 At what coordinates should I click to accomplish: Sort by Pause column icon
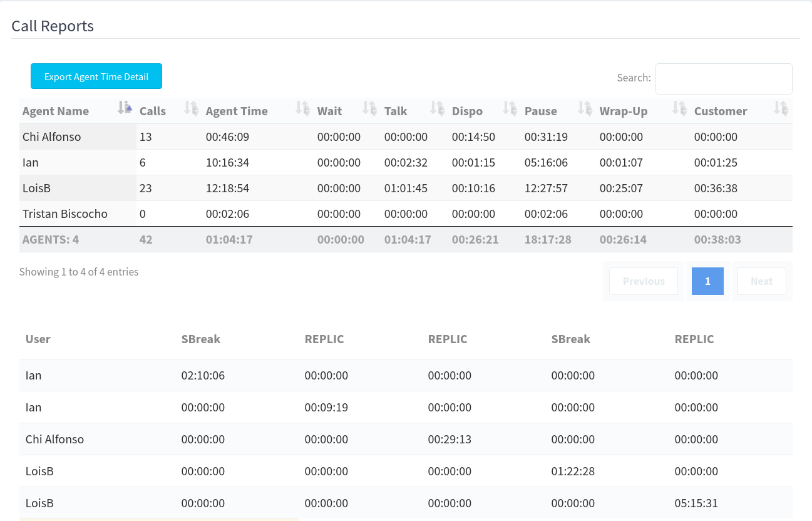(x=585, y=108)
